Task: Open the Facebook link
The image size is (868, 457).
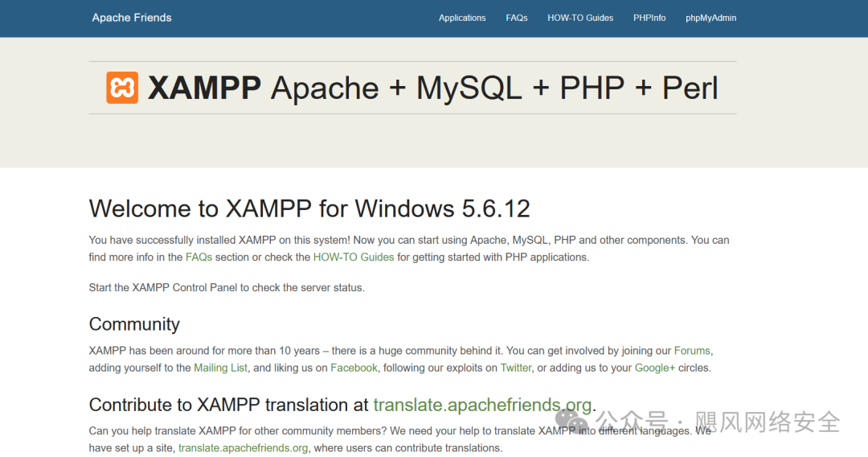Action: (x=354, y=368)
